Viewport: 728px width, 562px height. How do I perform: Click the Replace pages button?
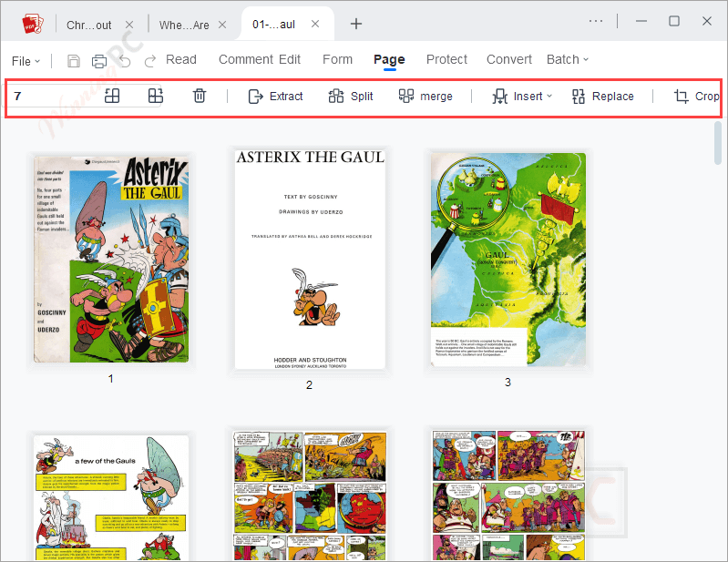[x=602, y=96]
